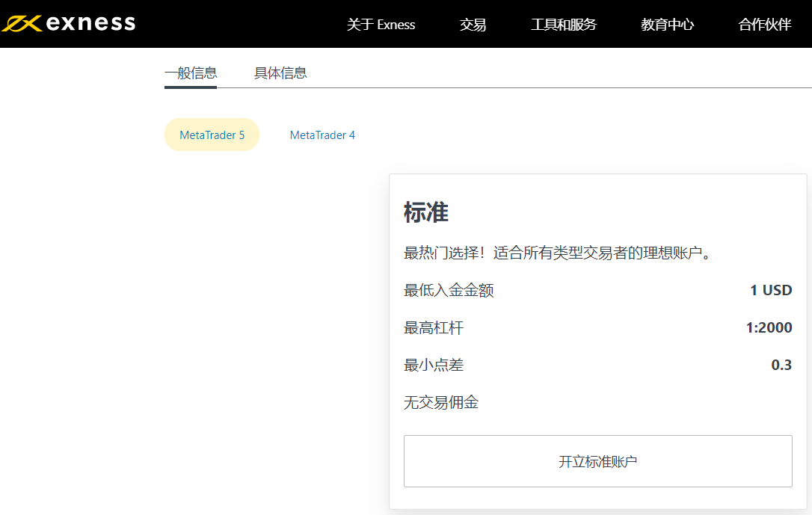Click the Exness logo

pyautogui.click(x=68, y=23)
